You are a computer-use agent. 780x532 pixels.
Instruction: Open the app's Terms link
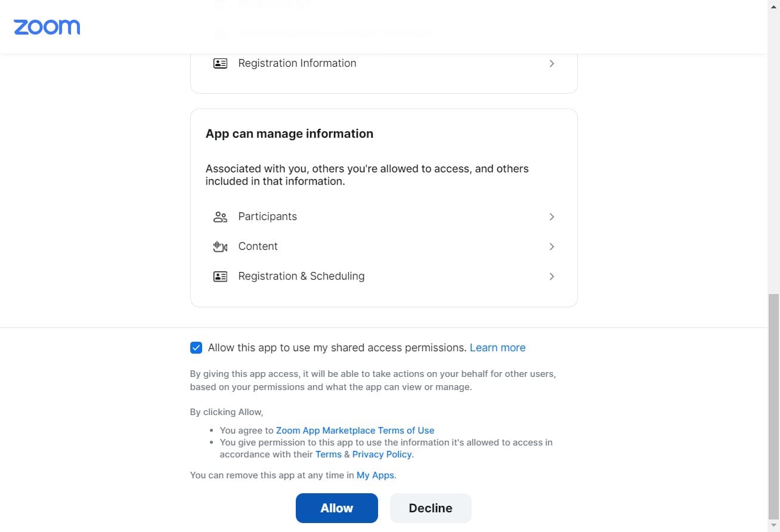tap(329, 454)
